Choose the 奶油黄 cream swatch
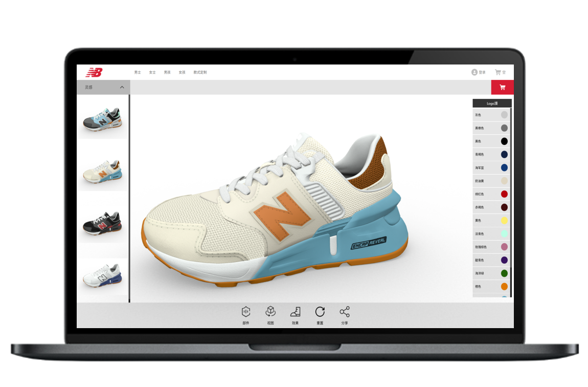Image resolution: width=588 pixels, height=387 pixels. 504,181
